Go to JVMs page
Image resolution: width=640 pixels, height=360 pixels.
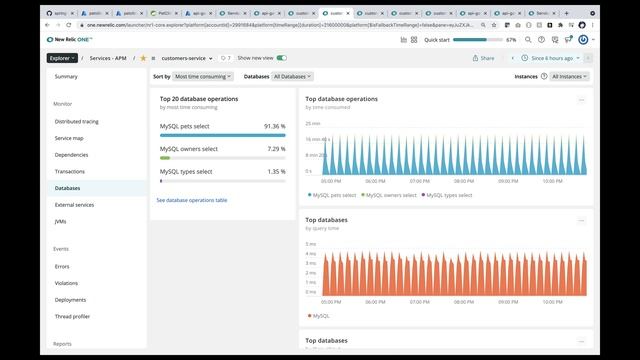[60, 222]
